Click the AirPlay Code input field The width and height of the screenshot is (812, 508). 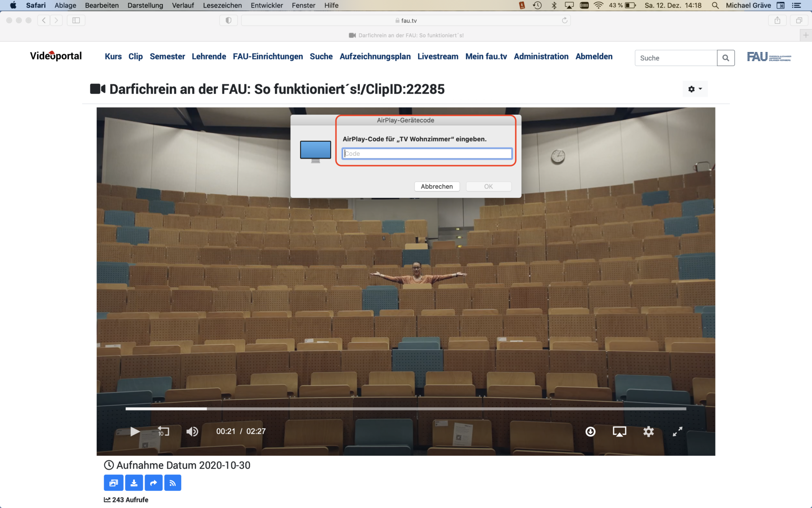tap(427, 154)
